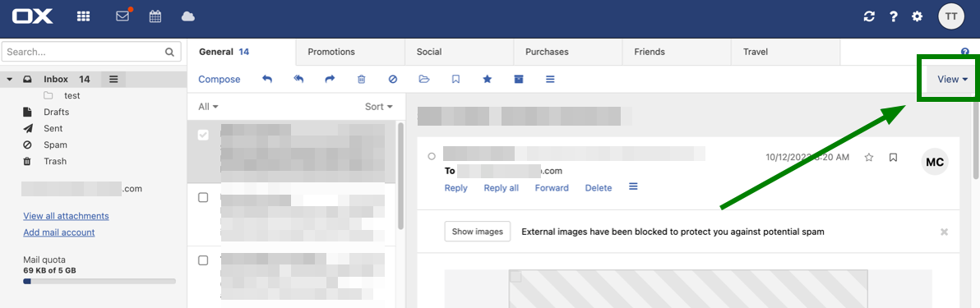
Task: Open the Sort dropdown
Action: tap(379, 107)
